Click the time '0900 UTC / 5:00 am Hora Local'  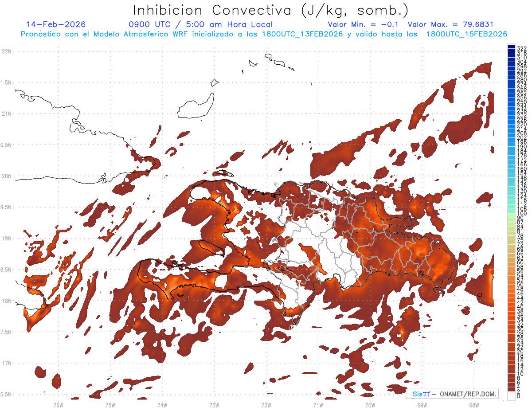[200, 24]
